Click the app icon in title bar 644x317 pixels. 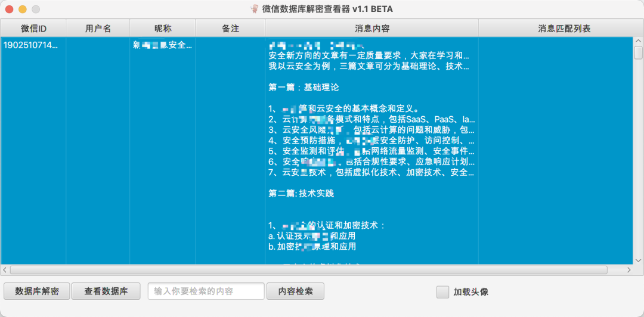(x=255, y=9)
